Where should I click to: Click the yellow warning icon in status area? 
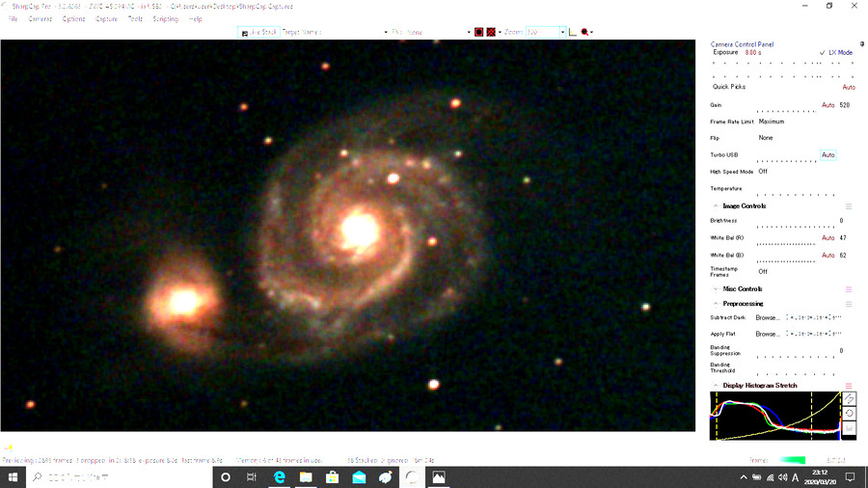9,447
